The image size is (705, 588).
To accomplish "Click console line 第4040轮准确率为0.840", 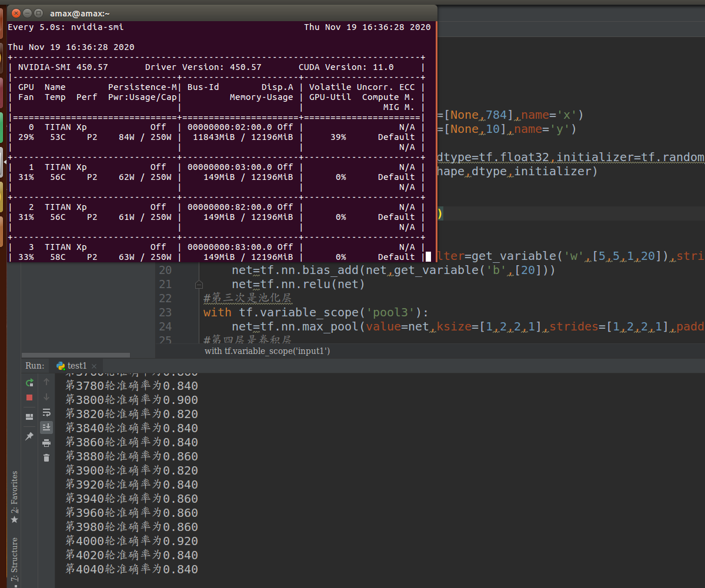I will tap(132, 570).
